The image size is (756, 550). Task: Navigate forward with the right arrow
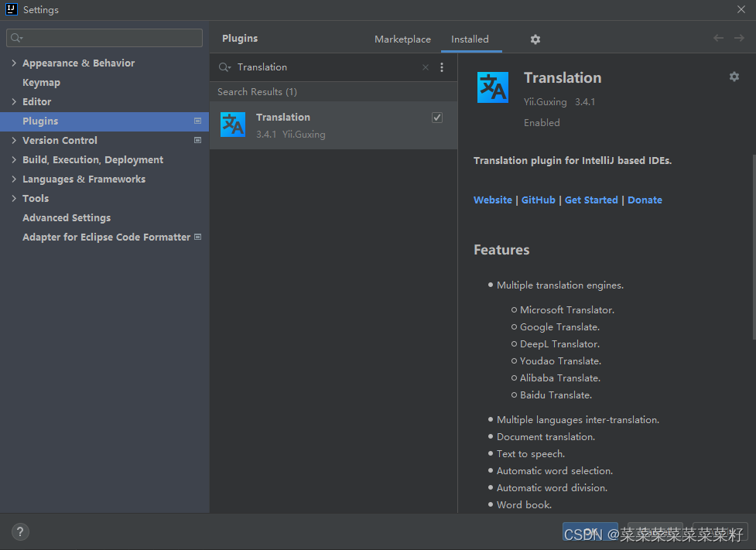point(739,38)
